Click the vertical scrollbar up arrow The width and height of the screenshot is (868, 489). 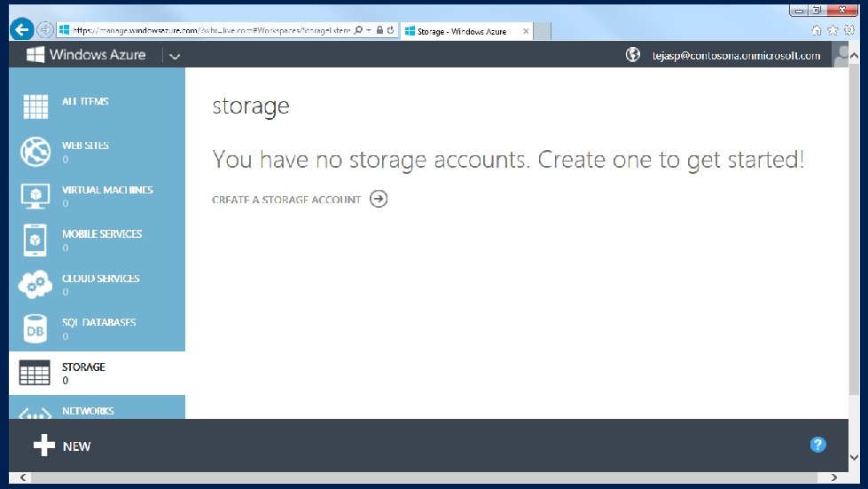854,55
